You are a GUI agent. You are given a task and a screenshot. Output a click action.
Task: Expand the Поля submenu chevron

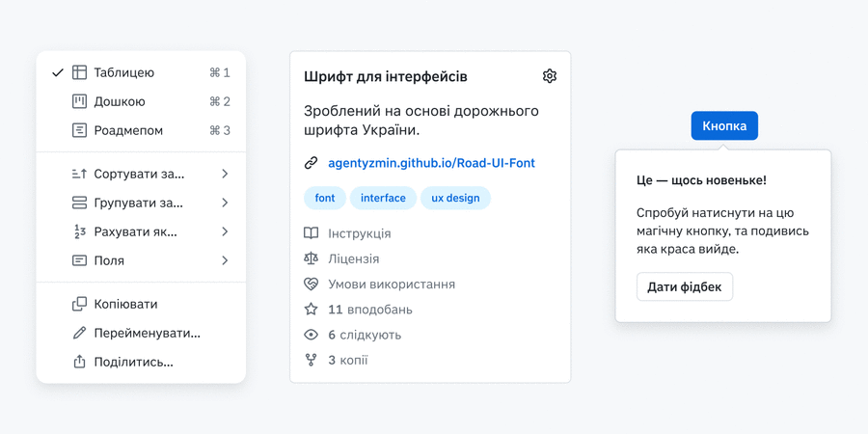click(x=225, y=260)
